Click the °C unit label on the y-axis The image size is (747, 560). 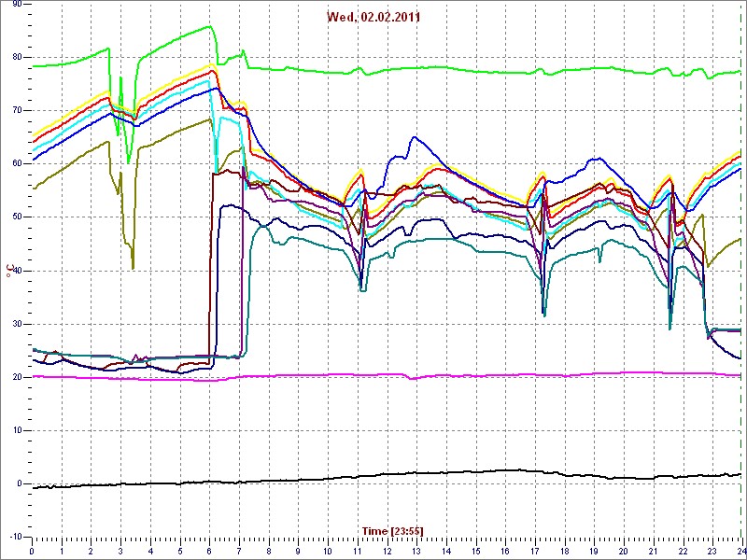10,270
